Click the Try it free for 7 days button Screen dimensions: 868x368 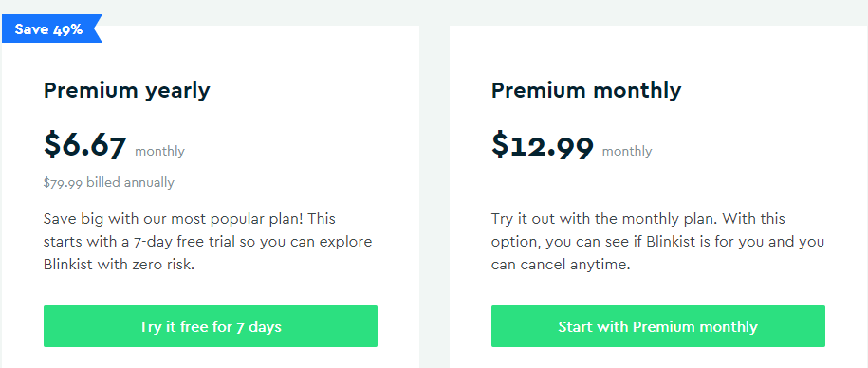click(x=211, y=326)
